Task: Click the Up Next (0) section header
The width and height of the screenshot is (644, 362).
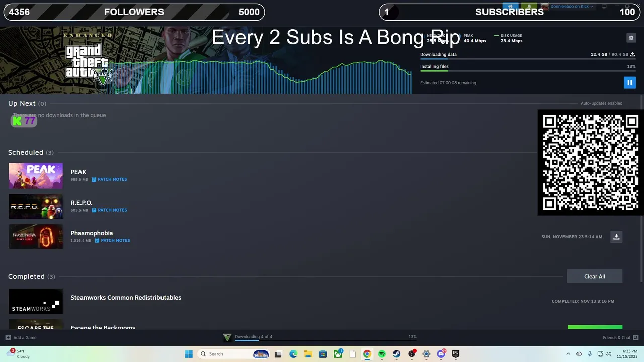Action: click(x=27, y=103)
